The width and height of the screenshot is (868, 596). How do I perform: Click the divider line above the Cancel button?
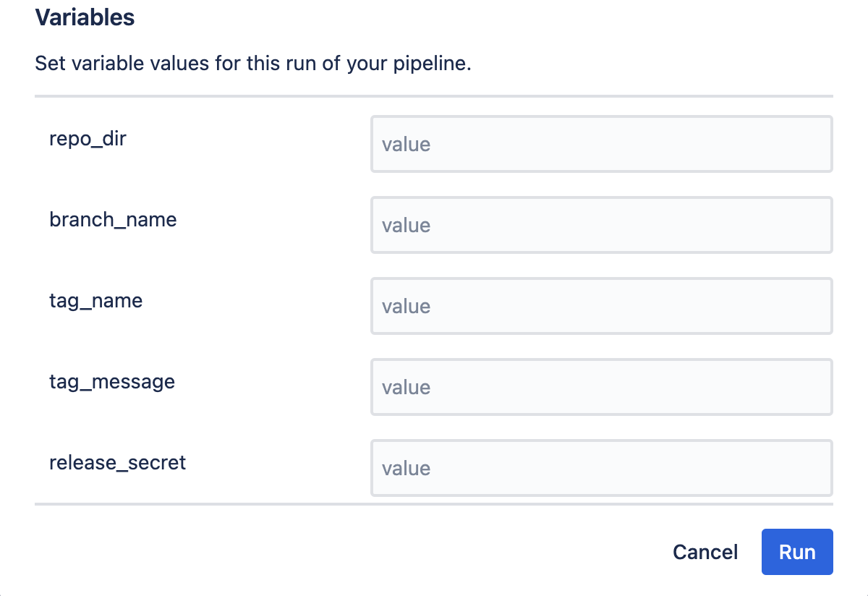coord(434,503)
